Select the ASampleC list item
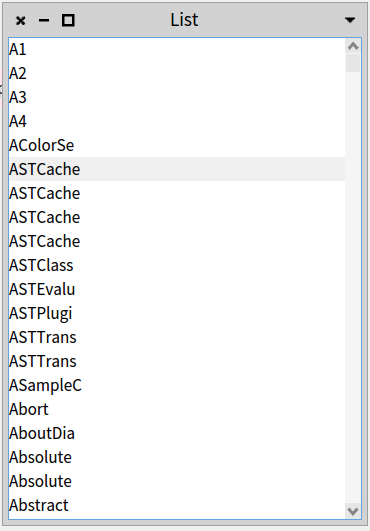Image resolution: width=370 pixels, height=531 pixels. (177, 385)
